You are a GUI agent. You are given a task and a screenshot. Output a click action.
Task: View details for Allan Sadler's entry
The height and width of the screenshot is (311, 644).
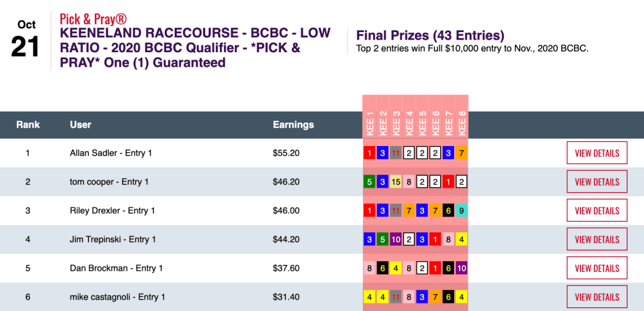597,153
